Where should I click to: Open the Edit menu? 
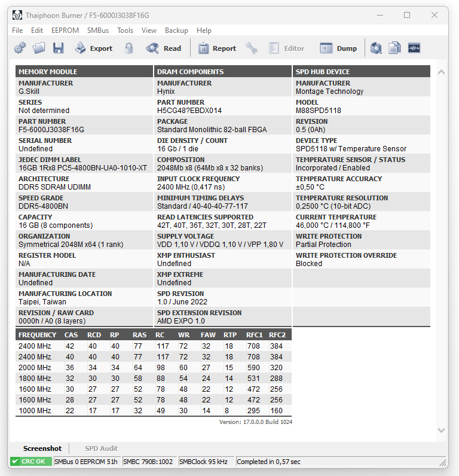tap(37, 30)
